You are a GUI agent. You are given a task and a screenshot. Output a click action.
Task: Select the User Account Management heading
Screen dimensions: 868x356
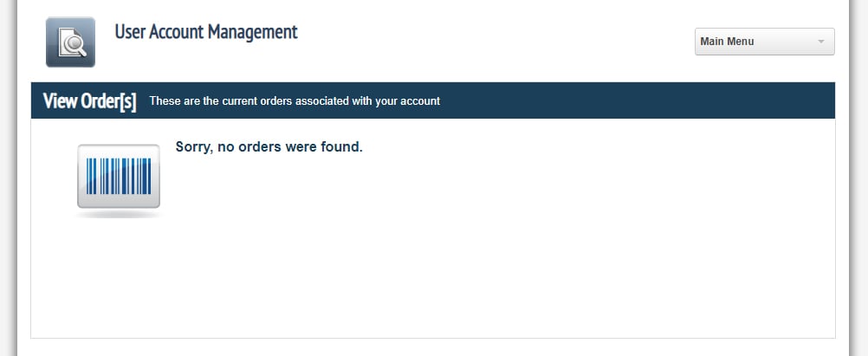click(x=206, y=32)
